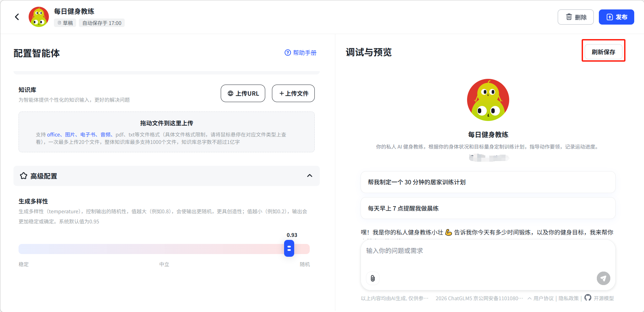This screenshot has height=312, width=644.
Task: Select the 每天早上 7 点提醒 suggestion
Action: (488, 209)
